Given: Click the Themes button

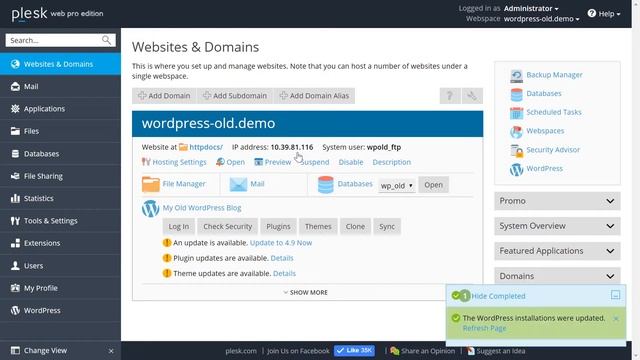Looking at the screenshot, I should tap(318, 227).
